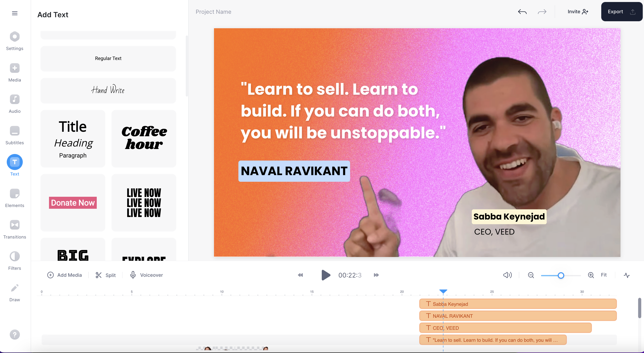Click the zoom slider handle

[561, 275]
